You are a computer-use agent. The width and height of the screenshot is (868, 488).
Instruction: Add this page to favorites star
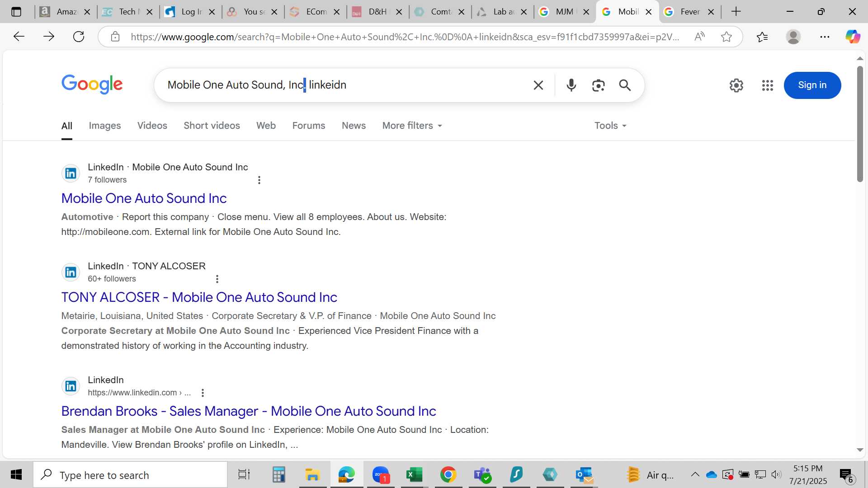(726, 37)
